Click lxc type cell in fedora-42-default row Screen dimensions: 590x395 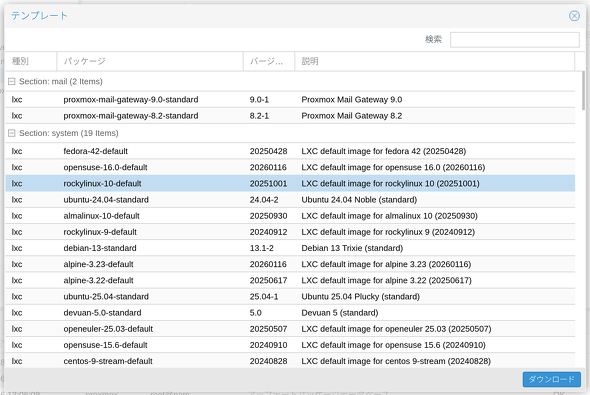pyautogui.click(x=17, y=151)
